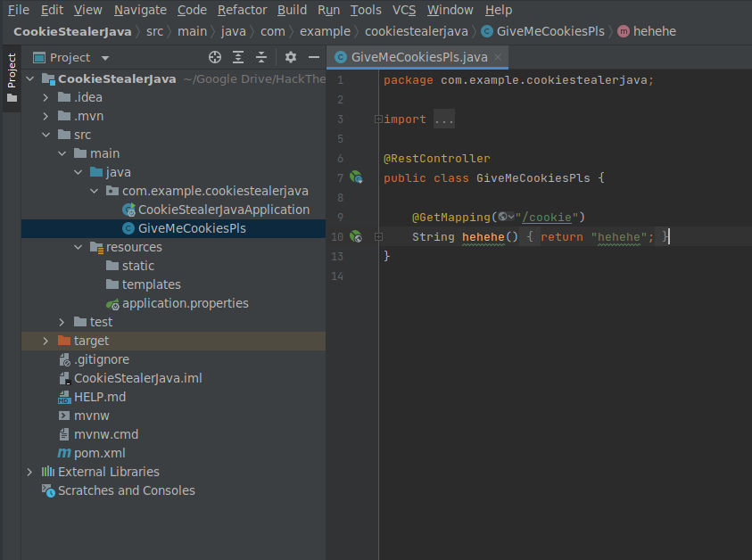Click the globe URL icon in GetMapping annotation

504,217
